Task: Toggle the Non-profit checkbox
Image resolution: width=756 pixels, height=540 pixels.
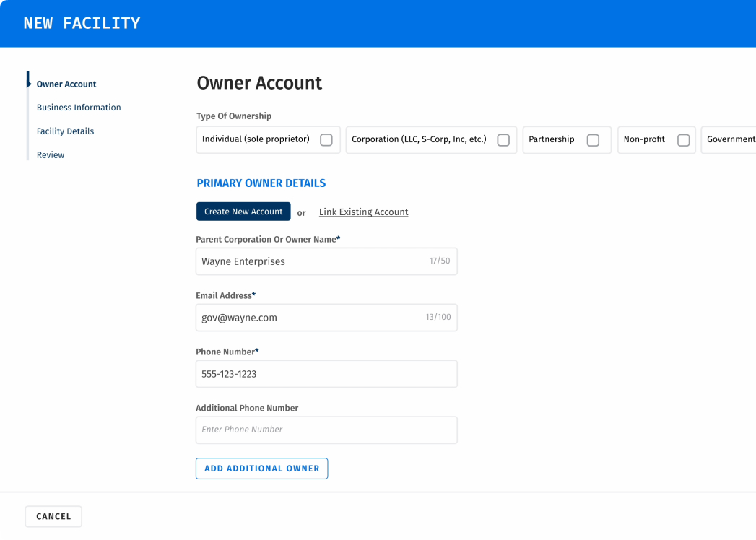Action: (x=683, y=140)
